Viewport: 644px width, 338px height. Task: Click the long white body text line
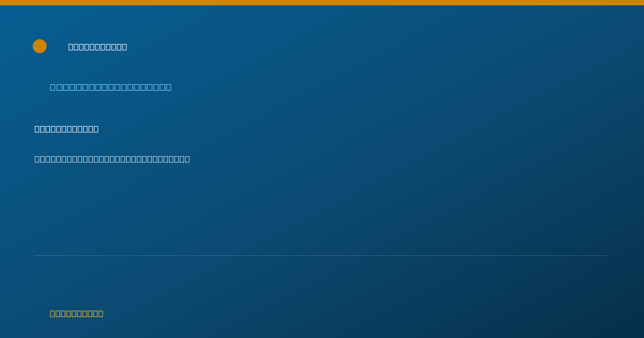[x=112, y=159]
